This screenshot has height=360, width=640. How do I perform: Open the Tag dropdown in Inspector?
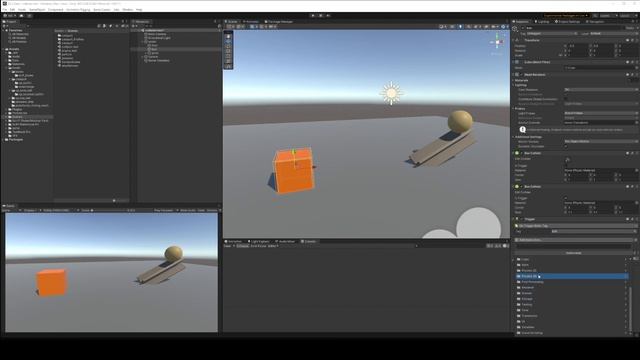pos(552,33)
